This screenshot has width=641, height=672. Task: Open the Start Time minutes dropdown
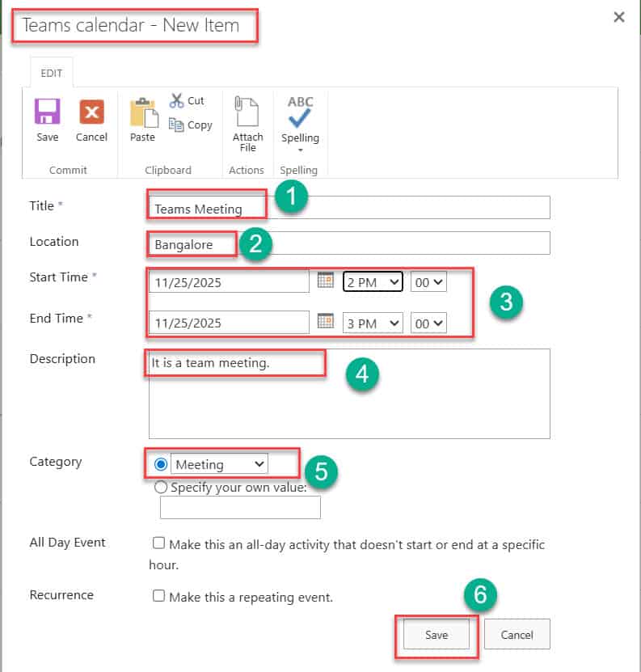point(428,282)
